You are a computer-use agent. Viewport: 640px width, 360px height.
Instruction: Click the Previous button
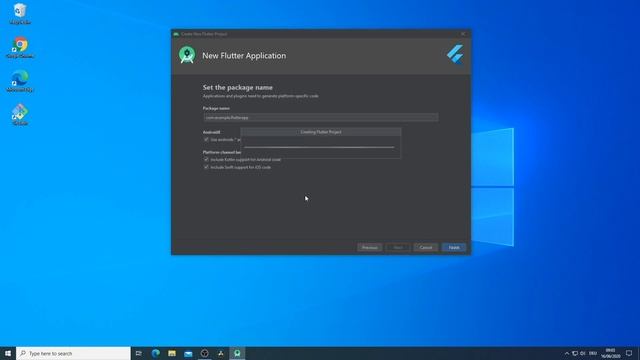[369, 247]
